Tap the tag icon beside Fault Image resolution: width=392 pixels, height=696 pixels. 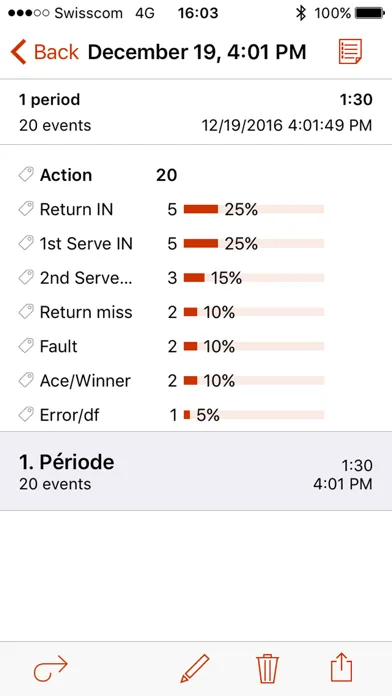26,346
